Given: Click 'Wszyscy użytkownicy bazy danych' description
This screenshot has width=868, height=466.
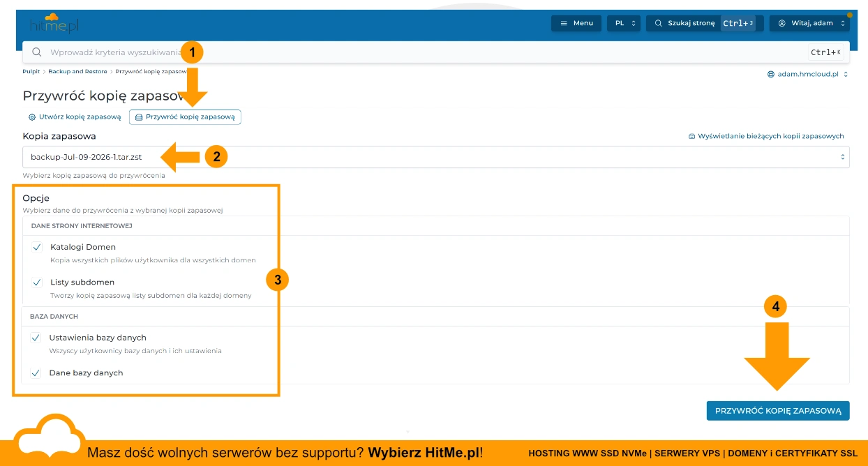Looking at the screenshot, I should 135,351.
